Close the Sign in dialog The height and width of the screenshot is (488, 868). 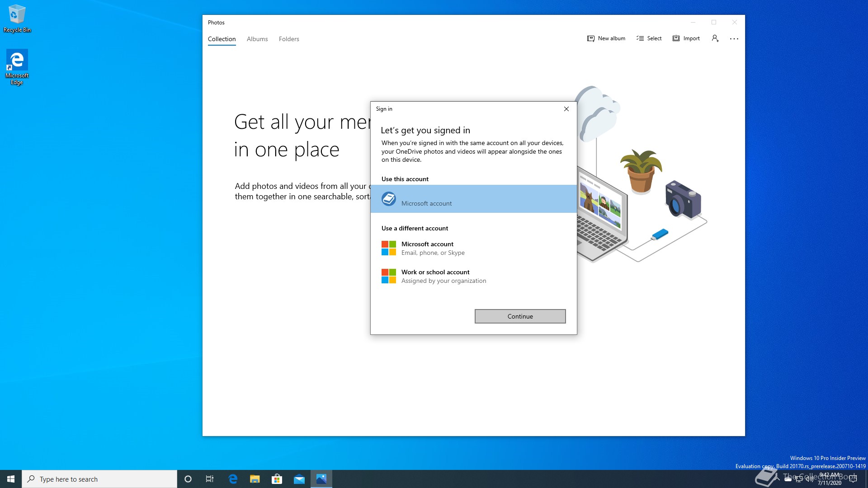566,109
